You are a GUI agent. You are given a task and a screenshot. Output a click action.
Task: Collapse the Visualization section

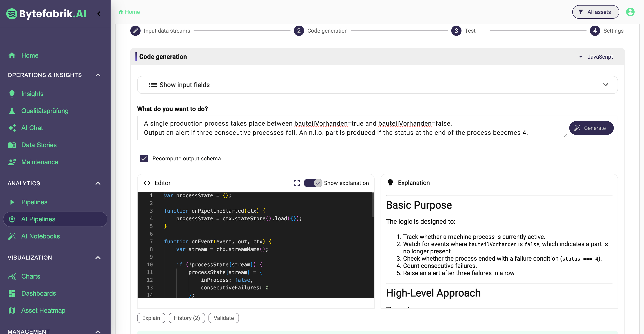click(x=98, y=257)
